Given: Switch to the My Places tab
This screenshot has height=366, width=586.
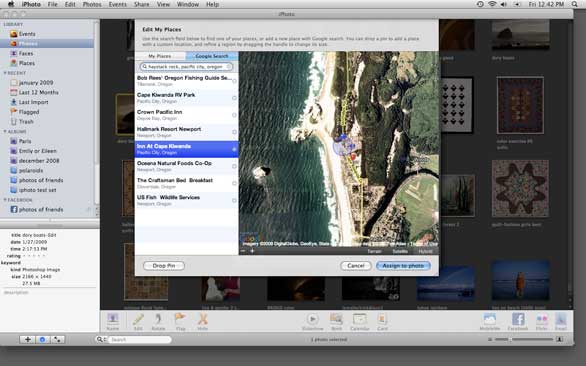Looking at the screenshot, I should click(160, 56).
